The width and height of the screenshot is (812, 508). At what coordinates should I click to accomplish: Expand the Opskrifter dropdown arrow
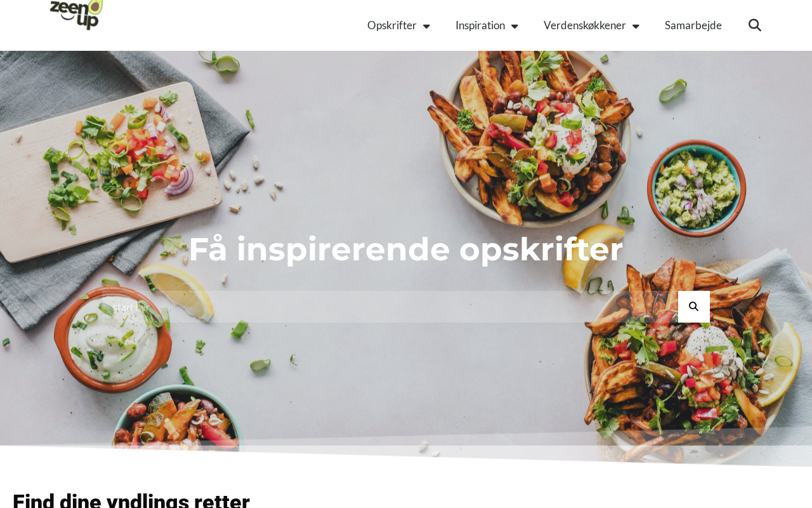coord(426,26)
